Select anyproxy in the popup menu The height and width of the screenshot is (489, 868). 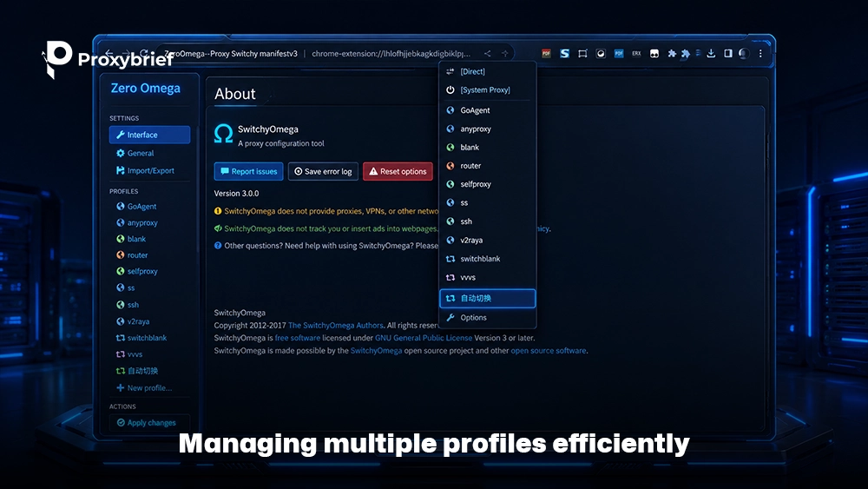(488, 129)
